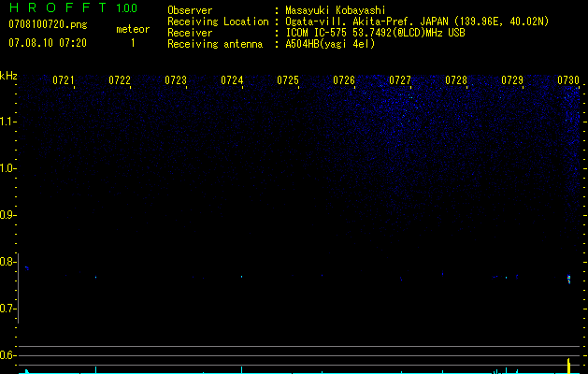The height and width of the screenshot is (374, 588).
Task: Click the receiver ICOM IC-575 text
Action: [x=375, y=33]
